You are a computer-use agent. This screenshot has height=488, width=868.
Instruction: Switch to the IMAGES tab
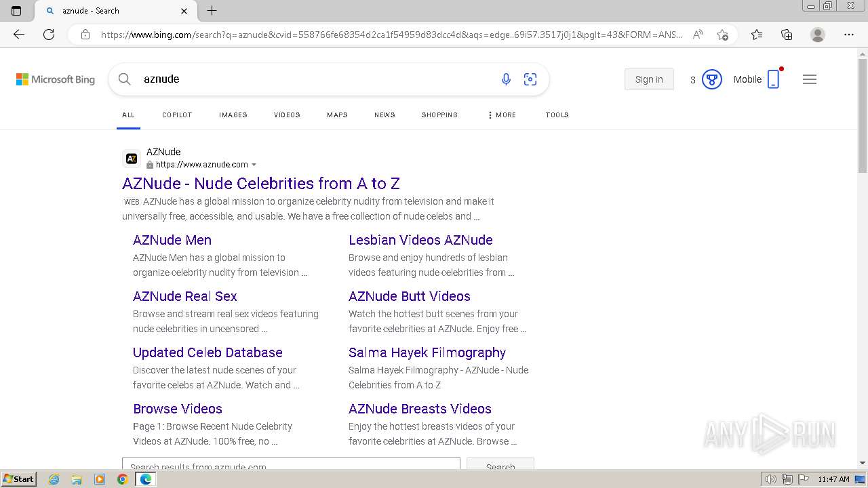pyautogui.click(x=233, y=115)
